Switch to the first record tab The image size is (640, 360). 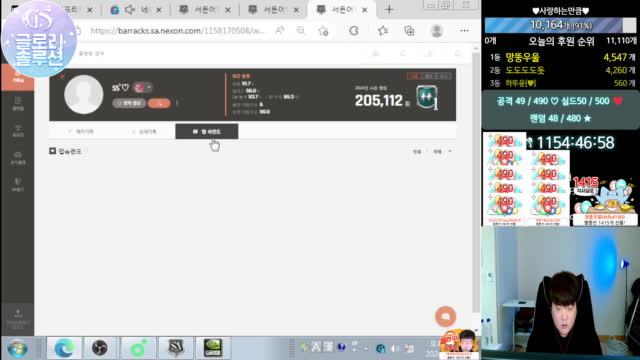pyautogui.click(x=81, y=131)
